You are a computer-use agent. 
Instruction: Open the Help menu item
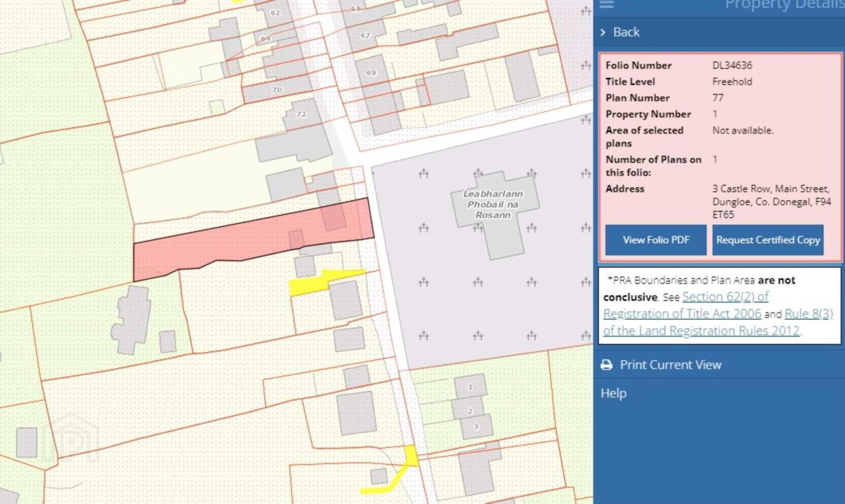613,393
